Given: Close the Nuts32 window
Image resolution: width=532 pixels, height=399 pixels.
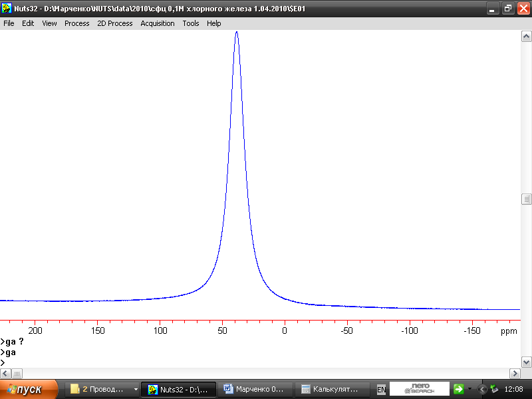Looking at the screenshot, I should coord(523,9).
